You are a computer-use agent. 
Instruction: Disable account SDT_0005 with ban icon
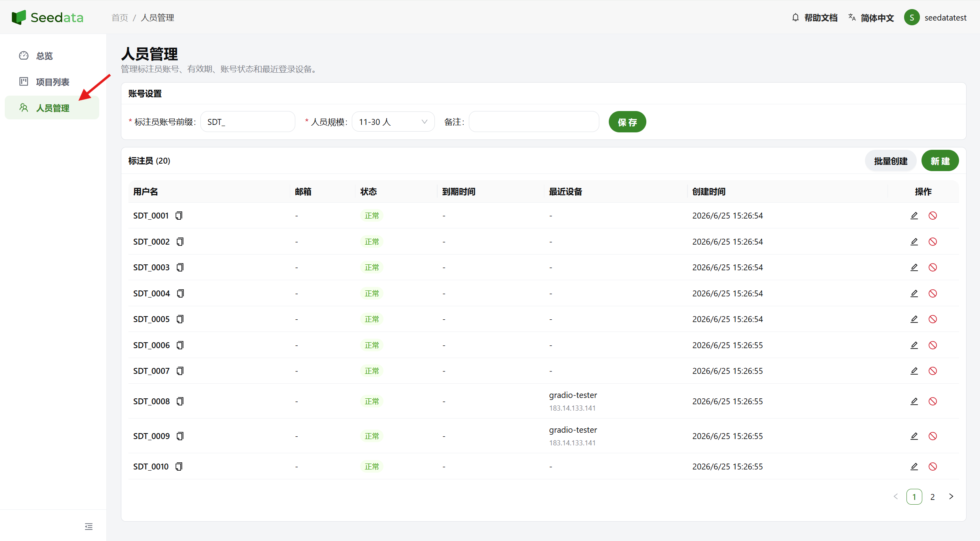click(x=933, y=319)
